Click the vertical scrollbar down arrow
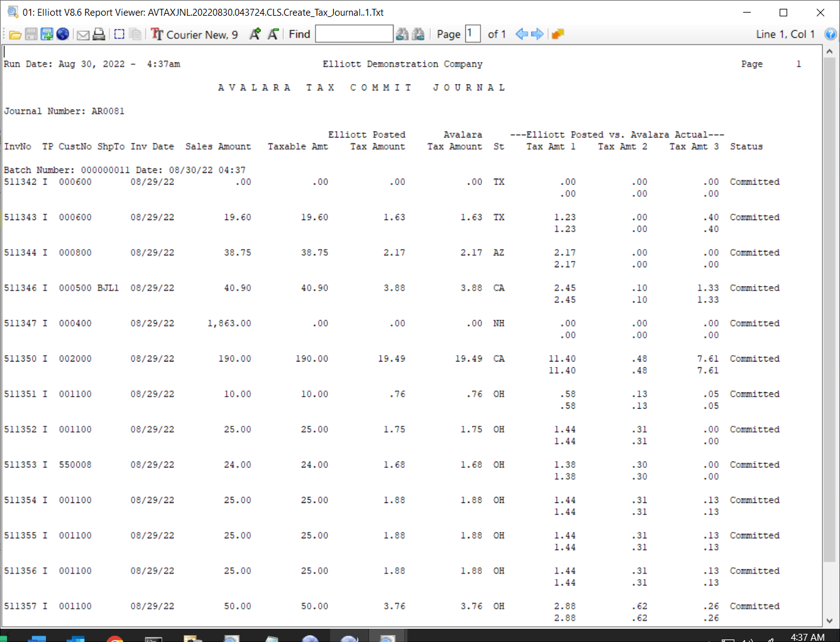Image resolution: width=840 pixels, height=642 pixels. point(829,620)
